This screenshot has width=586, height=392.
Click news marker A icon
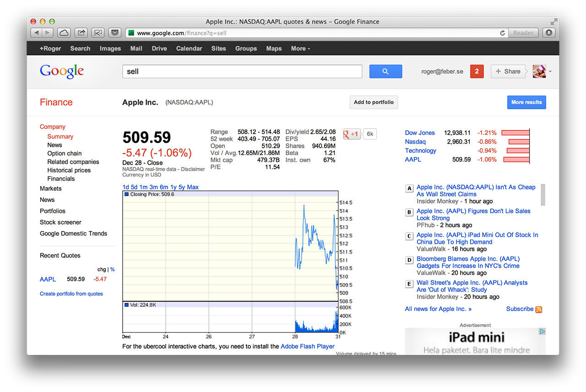tap(409, 188)
